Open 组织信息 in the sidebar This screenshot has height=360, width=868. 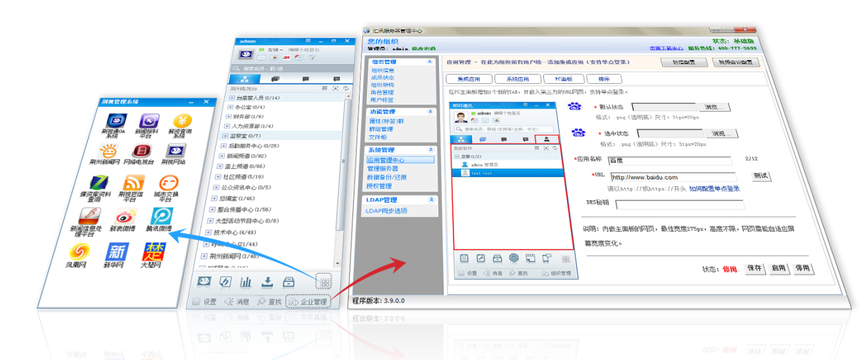point(383,71)
